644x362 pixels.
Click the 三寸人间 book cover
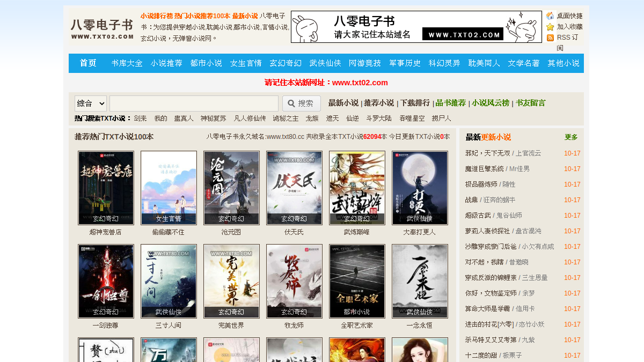(x=169, y=281)
